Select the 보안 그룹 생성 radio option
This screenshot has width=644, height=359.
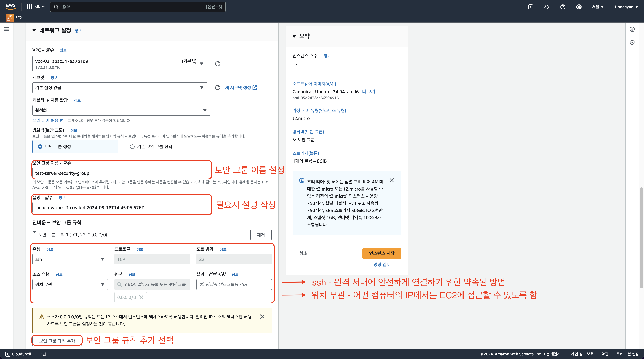coord(40,147)
